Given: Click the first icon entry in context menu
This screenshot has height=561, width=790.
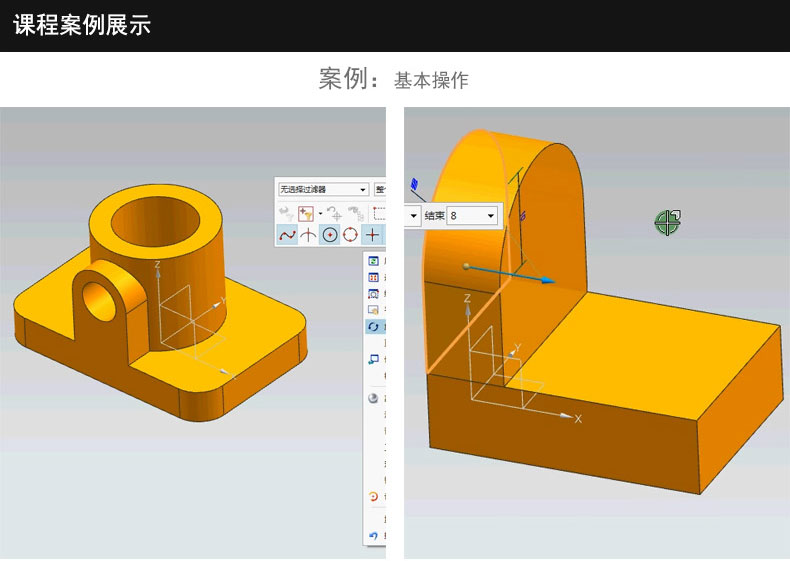Looking at the screenshot, I should 374,260.
